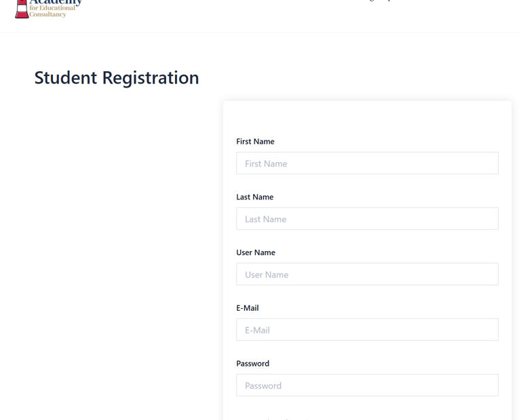Click the E-Mail input field

[x=367, y=330]
